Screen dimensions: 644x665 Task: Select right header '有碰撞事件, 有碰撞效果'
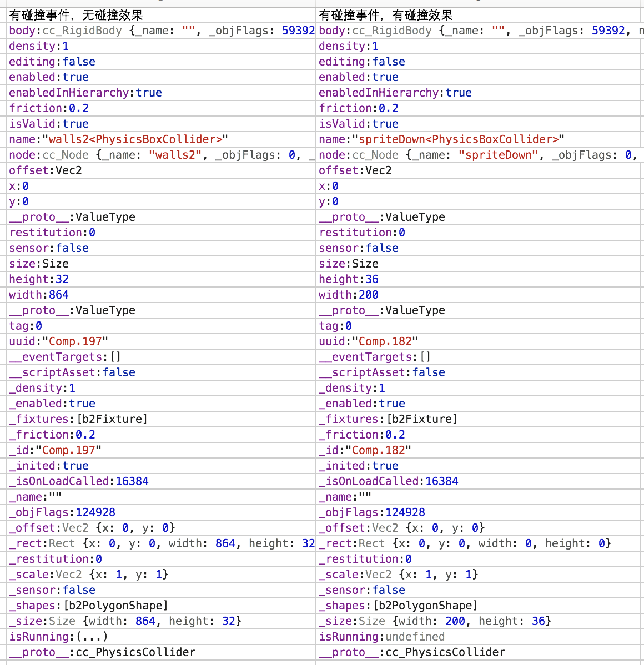coord(477,16)
